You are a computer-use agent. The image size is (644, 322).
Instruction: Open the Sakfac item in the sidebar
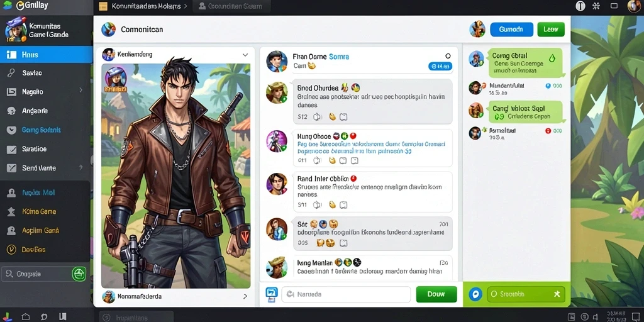pyautogui.click(x=46, y=73)
